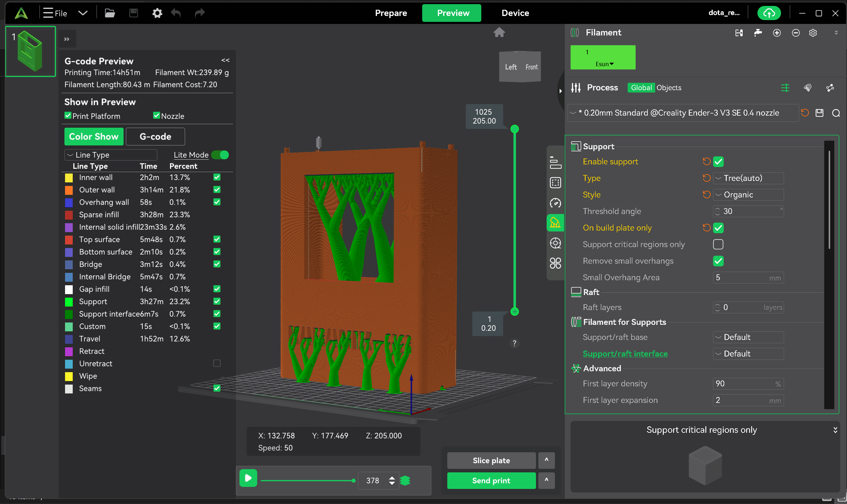The height and width of the screenshot is (504, 847).
Task: Switch to the Preview tab
Action: click(x=451, y=13)
